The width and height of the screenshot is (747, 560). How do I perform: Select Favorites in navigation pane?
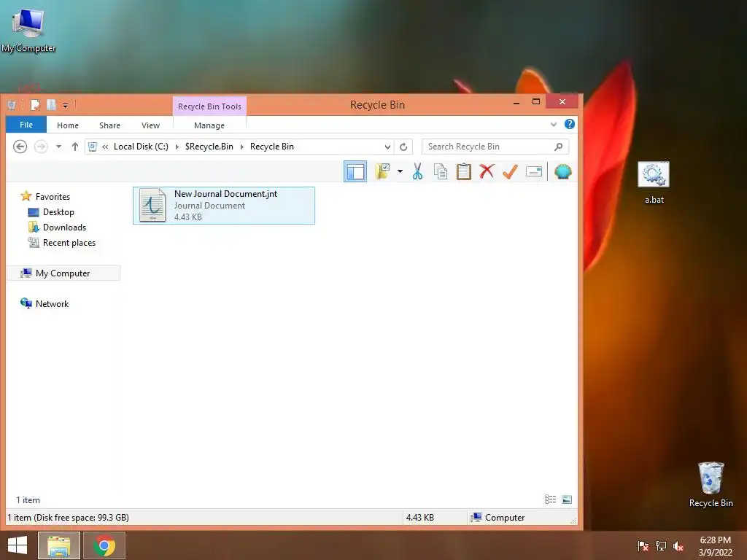pos(45,196)
